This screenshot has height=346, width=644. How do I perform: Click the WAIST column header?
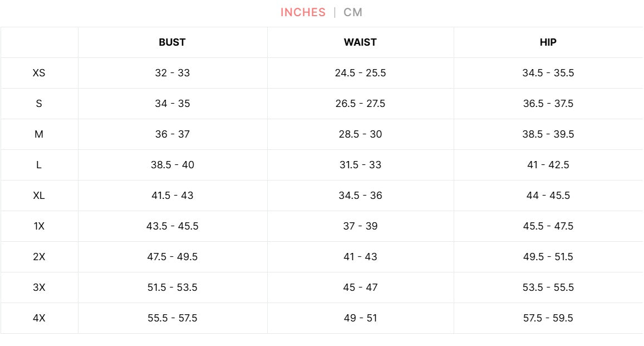[360, 42]
